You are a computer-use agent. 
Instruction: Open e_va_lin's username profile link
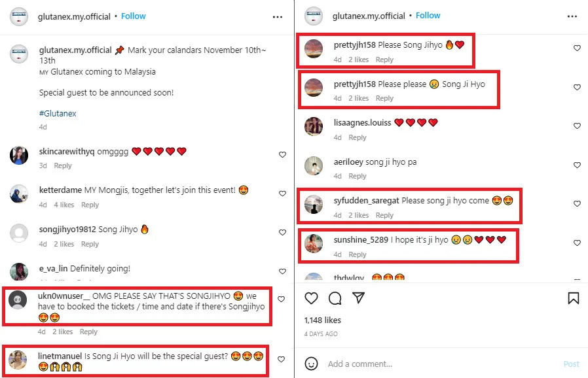point(53,268)
